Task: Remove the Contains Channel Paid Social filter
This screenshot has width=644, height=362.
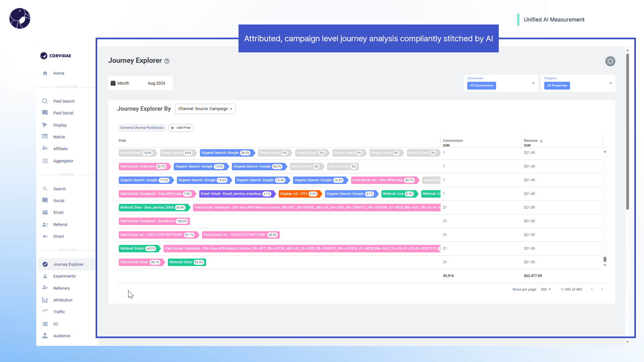Action: click(x=142, y=128)
